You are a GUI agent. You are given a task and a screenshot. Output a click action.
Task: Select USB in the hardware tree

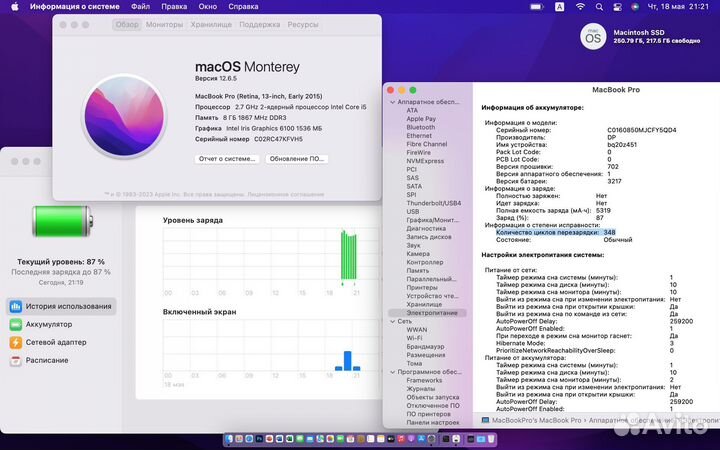412,211
